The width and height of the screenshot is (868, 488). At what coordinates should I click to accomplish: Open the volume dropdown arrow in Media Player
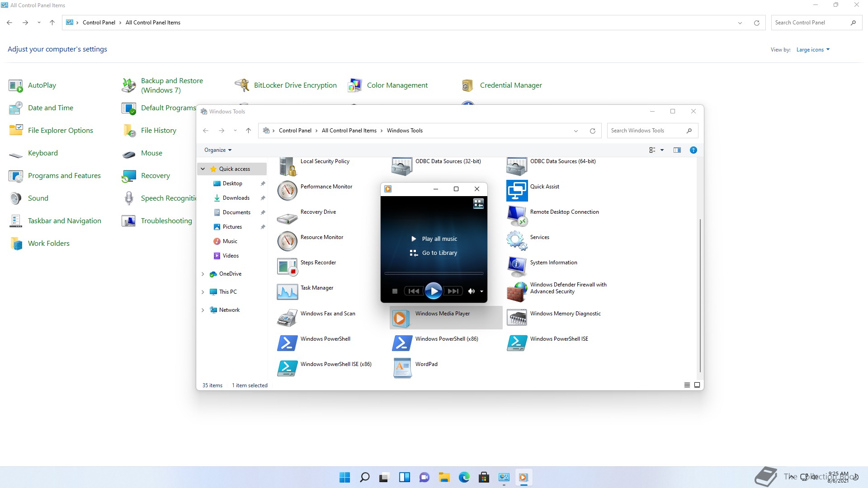point(481,291)
